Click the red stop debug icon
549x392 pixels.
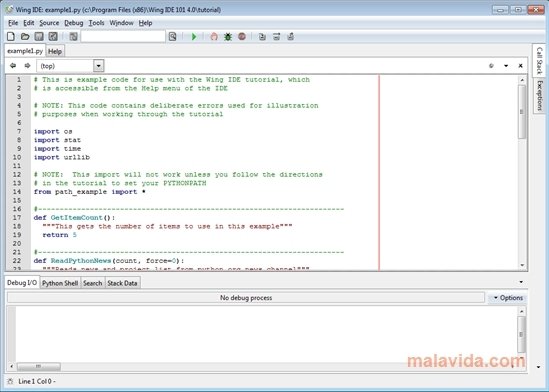(x=242, y=36)
